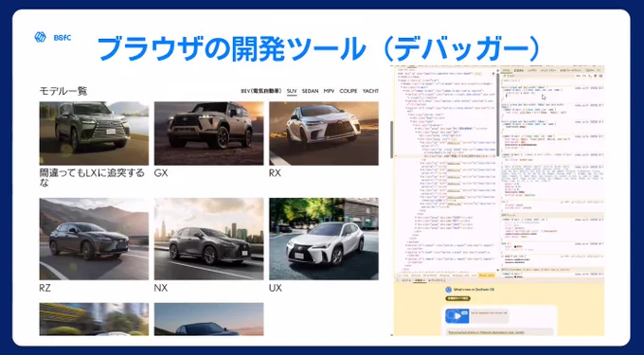644x355 pixels.
Task: Add a new style rule with plus icon
Action: click(x=590, y=76)
